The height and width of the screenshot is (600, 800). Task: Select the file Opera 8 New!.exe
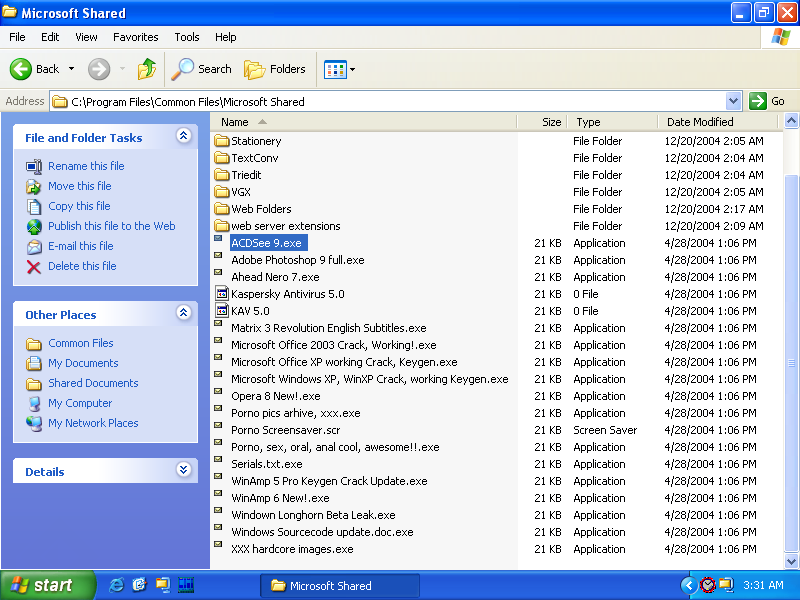[x=276, y=396]
